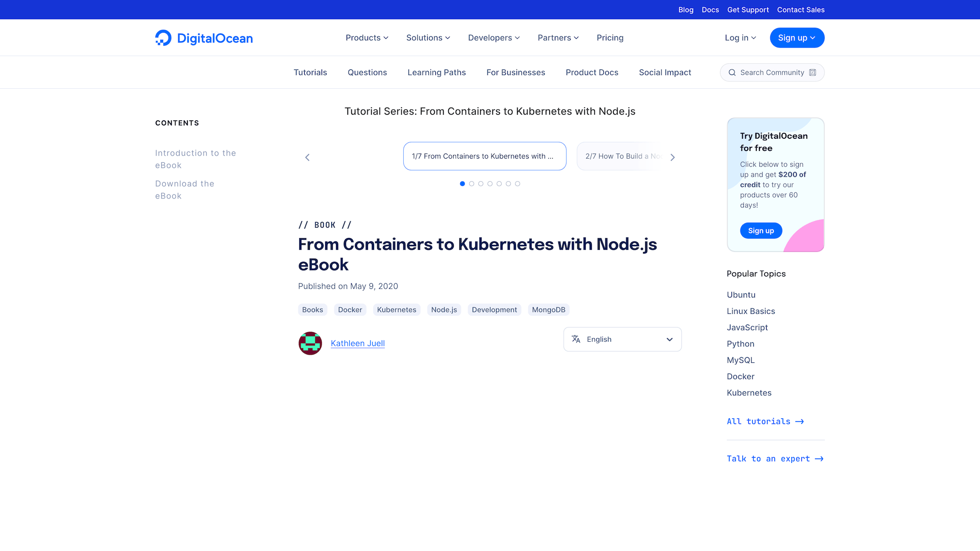Click the Search Community input field
Screen dimensions: 980x551
(x=772, y=72)
